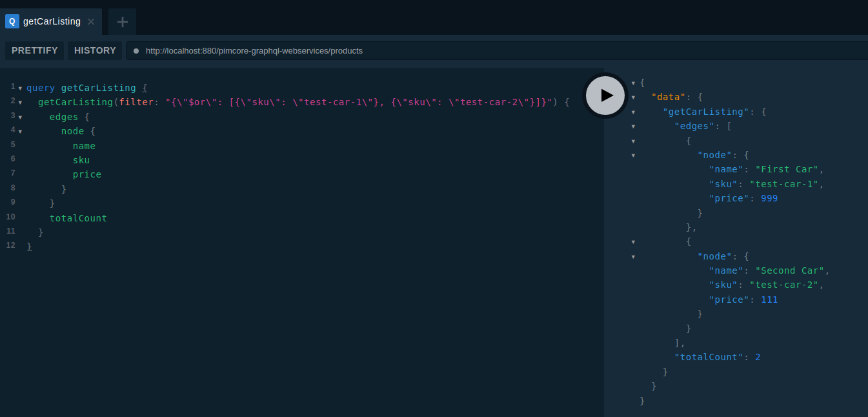Click 'name' field on line 5
868x417 pixels.
click(84, 146)
